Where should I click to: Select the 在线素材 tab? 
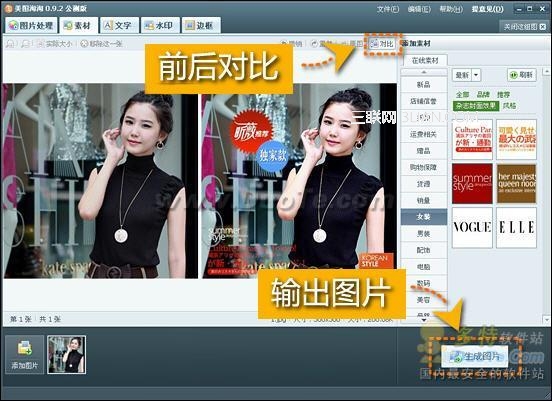pyautogui.click(x=425, y=61)
